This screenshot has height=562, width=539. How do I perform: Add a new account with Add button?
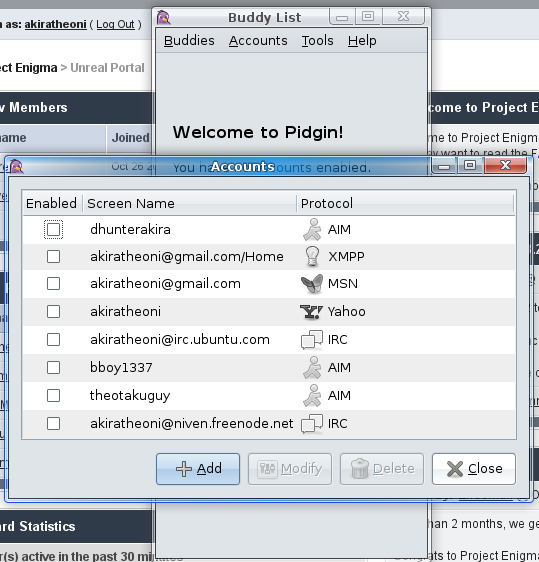tap(198, 469)
